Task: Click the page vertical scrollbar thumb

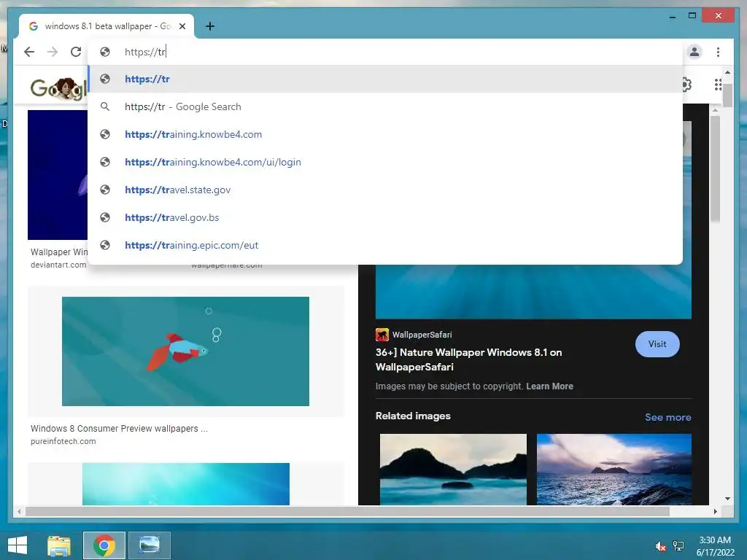Action: pyautogui.click(x=727, y=94)
